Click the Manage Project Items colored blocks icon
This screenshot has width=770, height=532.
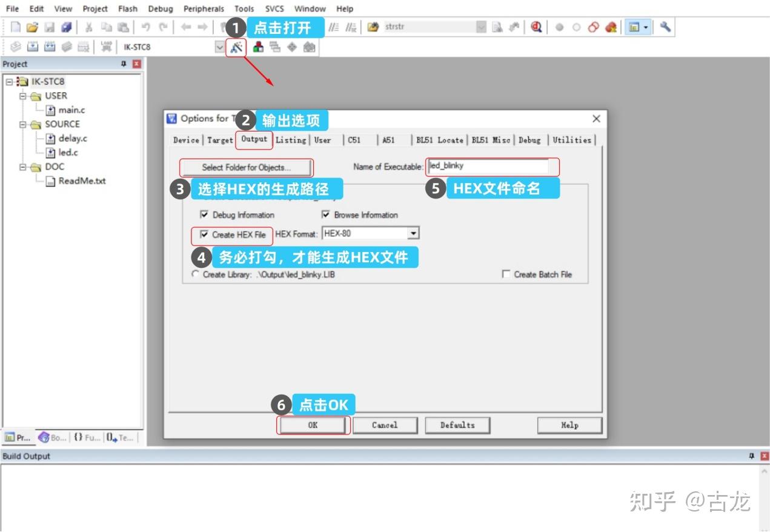(259, 47)
